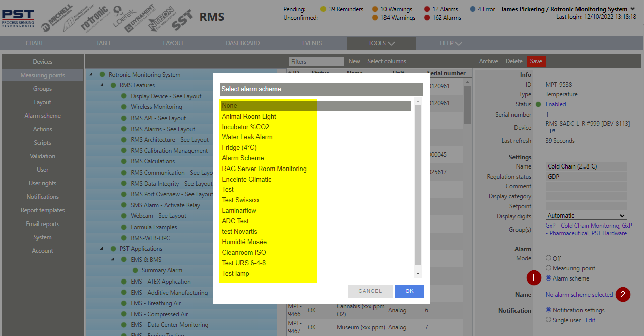The width and height of the screenshot is (644, 336).
Task: Click the blue Error status dot
Action: [473, 9]
